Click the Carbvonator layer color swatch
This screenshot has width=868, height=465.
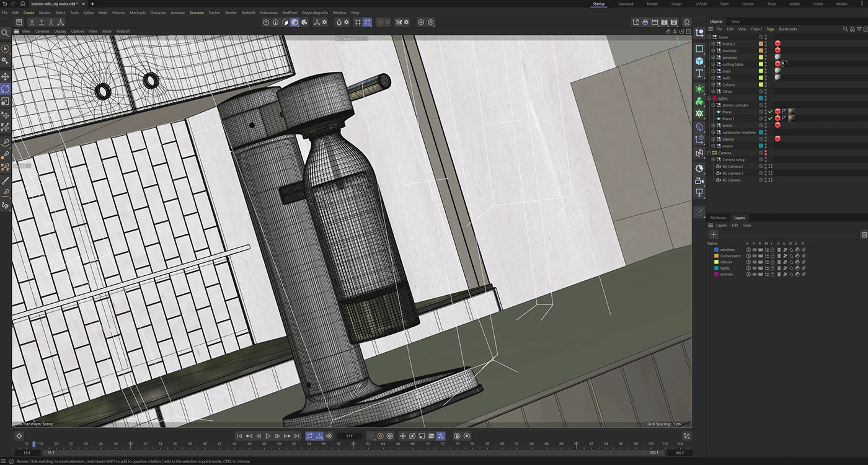point(717,256)
